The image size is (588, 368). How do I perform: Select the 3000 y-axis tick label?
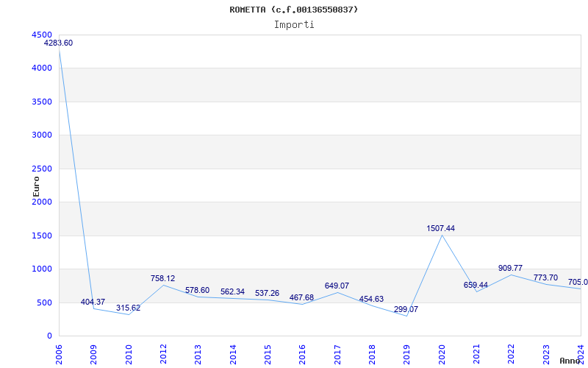coord(42,135)
